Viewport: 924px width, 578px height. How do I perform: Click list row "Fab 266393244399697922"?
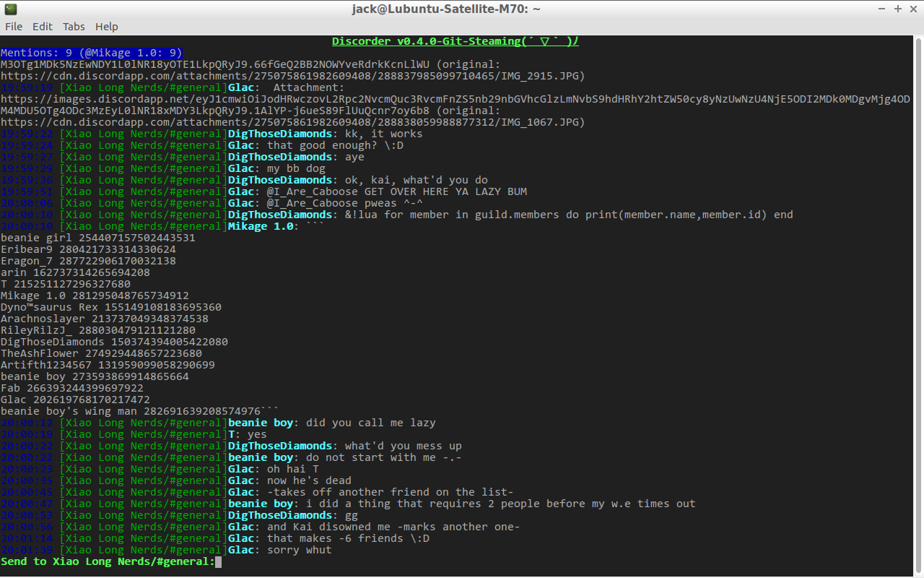pos(72,388)
